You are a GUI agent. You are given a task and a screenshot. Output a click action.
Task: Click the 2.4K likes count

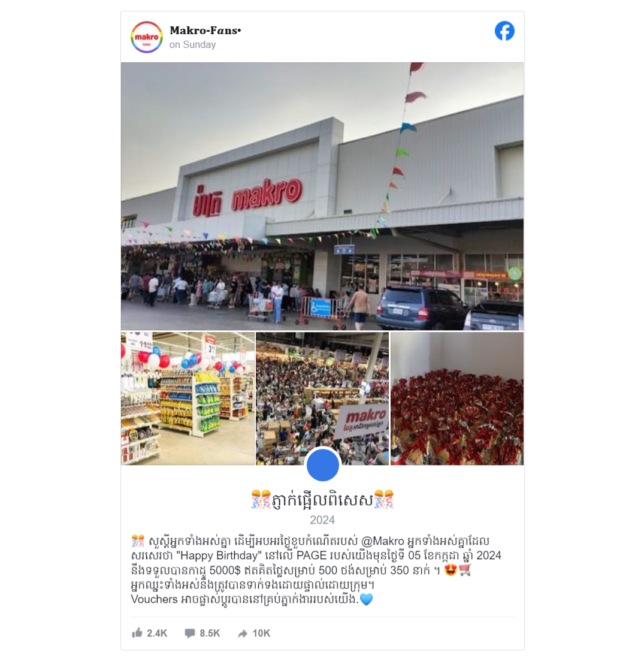click(157, 633)
